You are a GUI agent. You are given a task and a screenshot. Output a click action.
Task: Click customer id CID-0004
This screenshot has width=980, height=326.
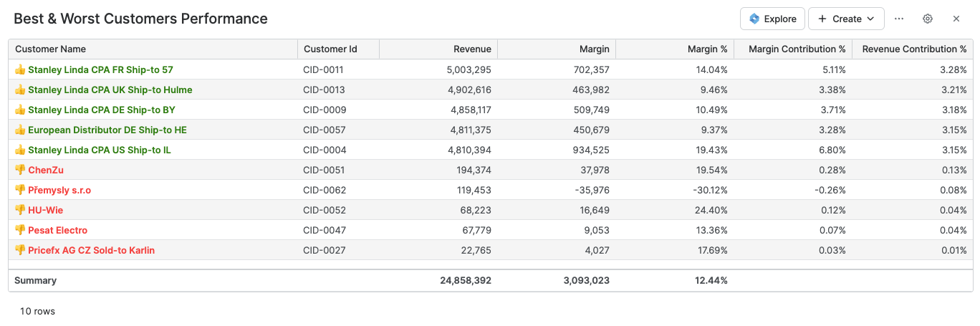pos(325,150)
